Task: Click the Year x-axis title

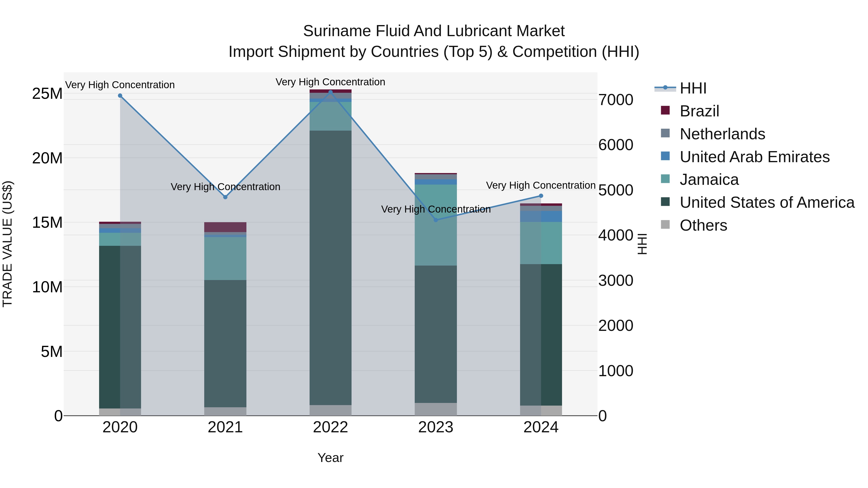Action: pos(331,458)
